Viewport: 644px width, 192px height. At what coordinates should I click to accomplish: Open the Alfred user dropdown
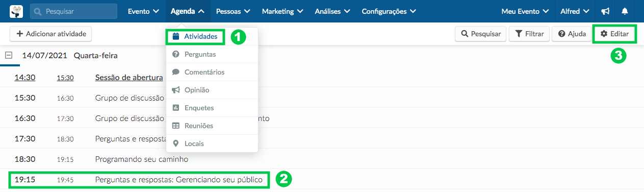click(x=575, y=11)
